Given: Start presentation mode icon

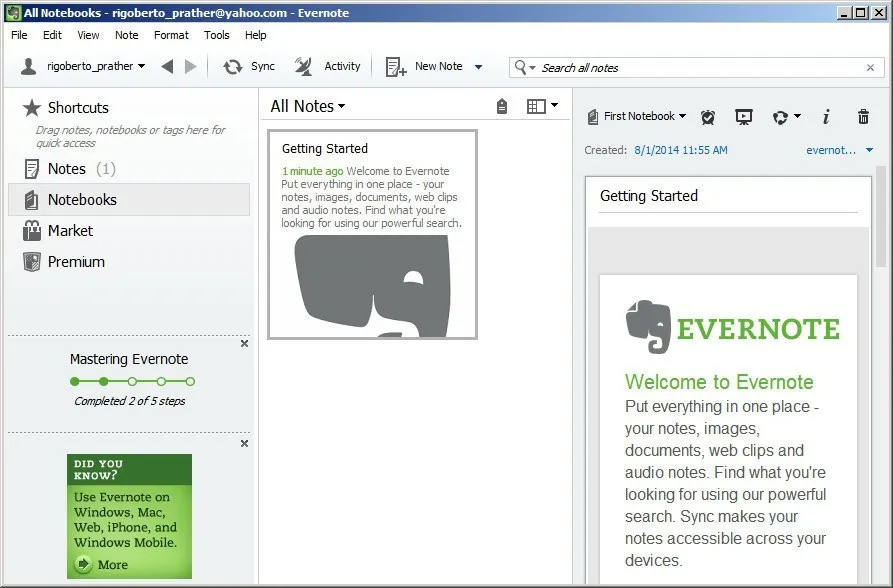Looking at the screenshot, I should pos(744,117).
